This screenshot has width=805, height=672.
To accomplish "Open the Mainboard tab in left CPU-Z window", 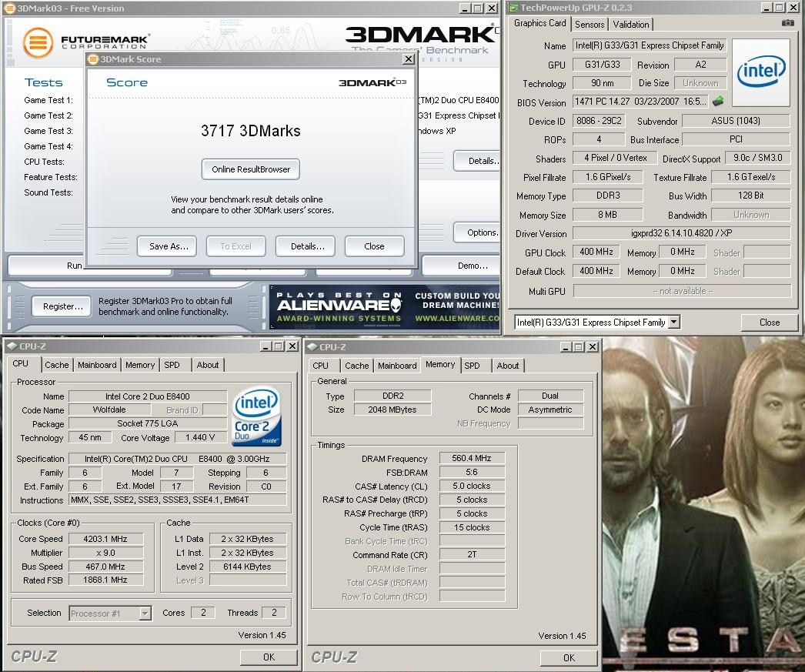I will click(x=97, y=365).
